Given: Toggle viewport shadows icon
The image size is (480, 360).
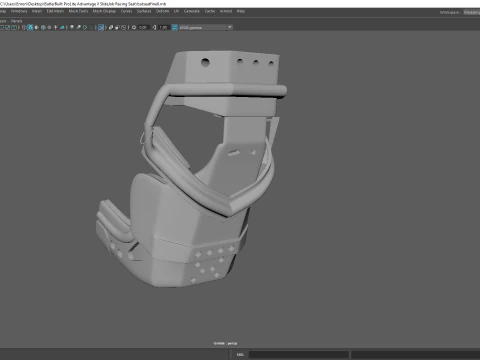Looking at the screenshot, I should click(62, 27).
